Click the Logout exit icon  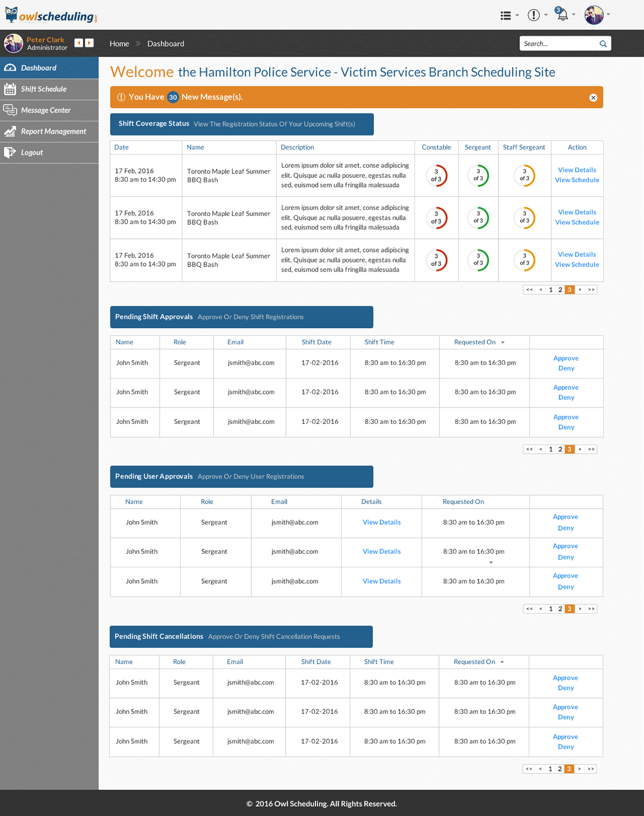coord(10,153)
